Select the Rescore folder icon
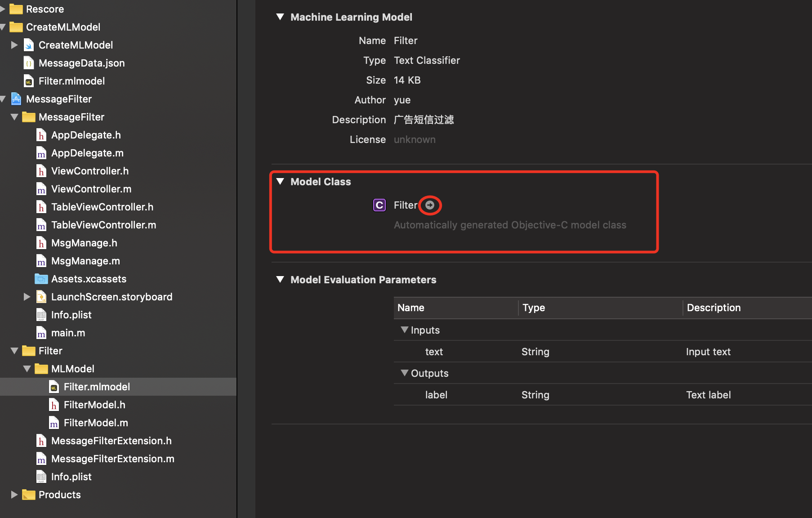Screen dimensions: 812x518 coord(16,9)
